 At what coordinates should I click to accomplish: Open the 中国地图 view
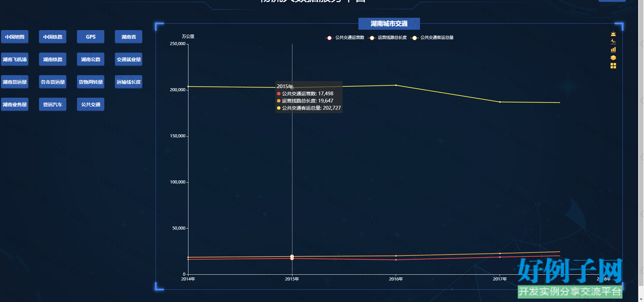[15, 37]
